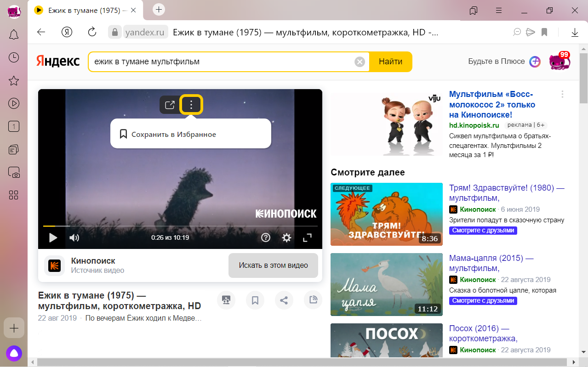This screenshot has width=588, height=367.
Task: Open Яндекс logo homepage
Action: tap(58, 62)
